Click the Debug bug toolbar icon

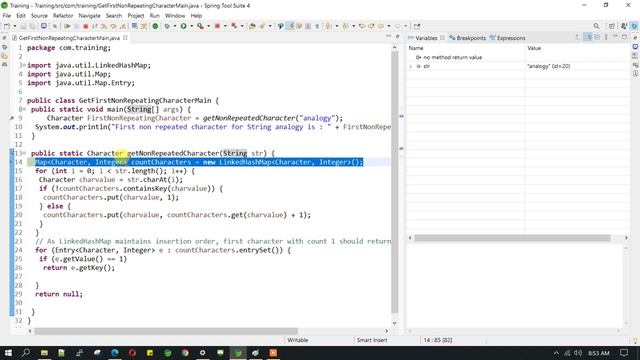[x=167, y=26]
